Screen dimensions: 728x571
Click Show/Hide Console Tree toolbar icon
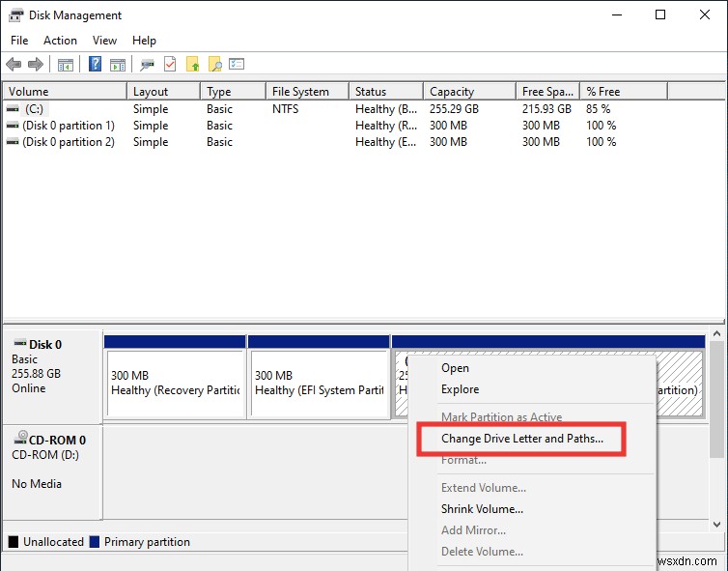tap(66, 65)
